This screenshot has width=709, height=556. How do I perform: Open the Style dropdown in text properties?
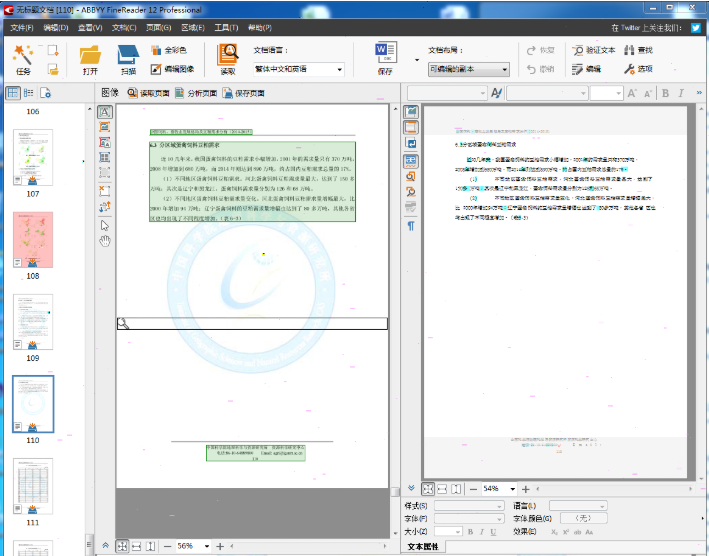pos(469,506)
